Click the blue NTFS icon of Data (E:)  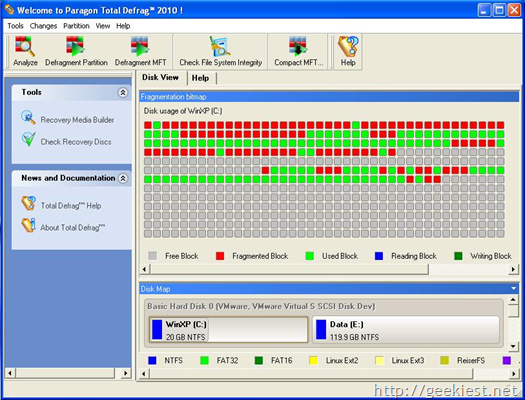click(x=321, y=330)
